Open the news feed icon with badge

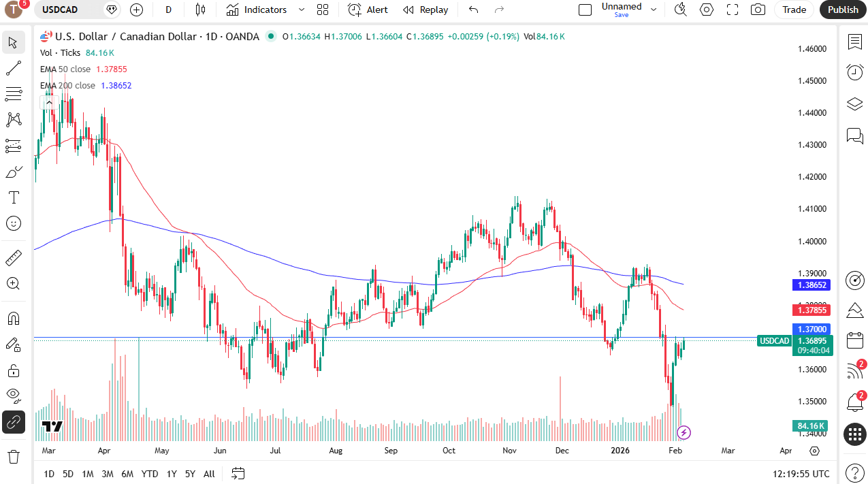[x=855, y=371]
